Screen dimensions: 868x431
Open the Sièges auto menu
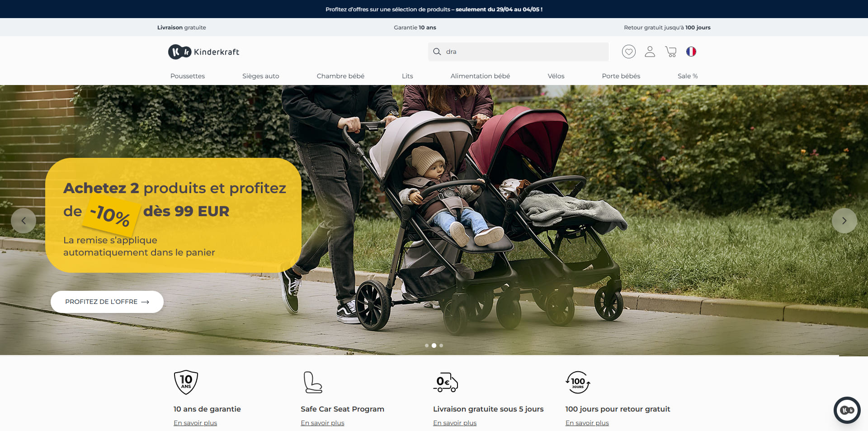coord(261,76)
